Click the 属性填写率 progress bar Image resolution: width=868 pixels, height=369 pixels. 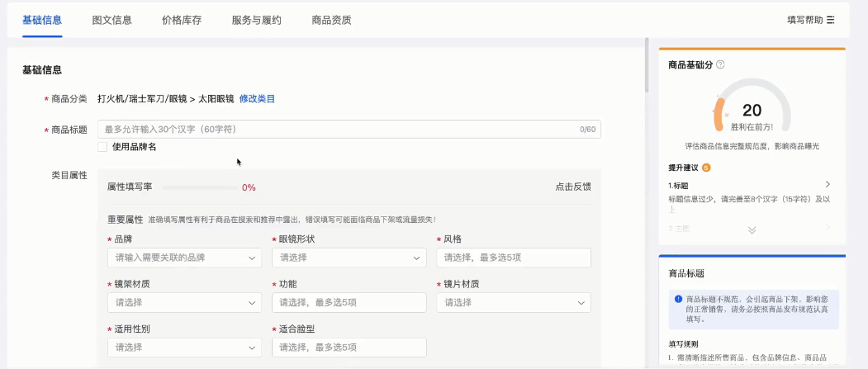click(x=200, y=187)
